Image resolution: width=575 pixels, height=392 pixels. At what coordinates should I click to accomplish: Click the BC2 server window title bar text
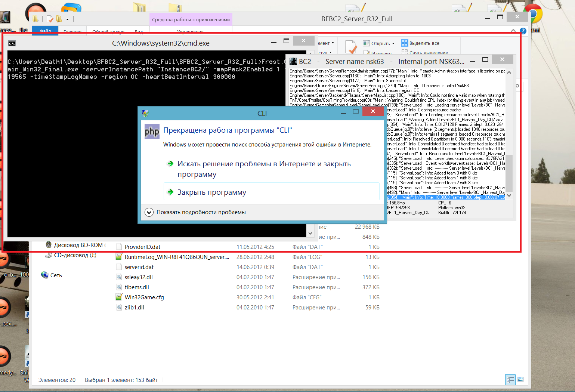(381, 61)
